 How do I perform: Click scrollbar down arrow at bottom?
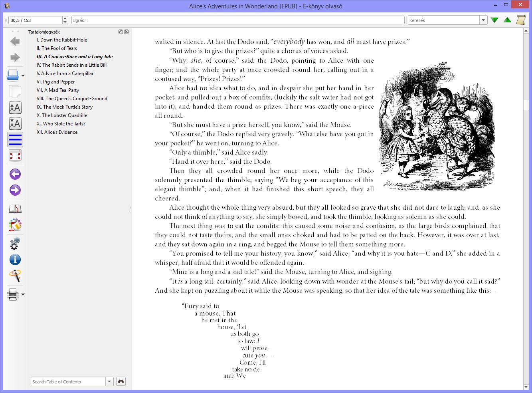(527, 386)
